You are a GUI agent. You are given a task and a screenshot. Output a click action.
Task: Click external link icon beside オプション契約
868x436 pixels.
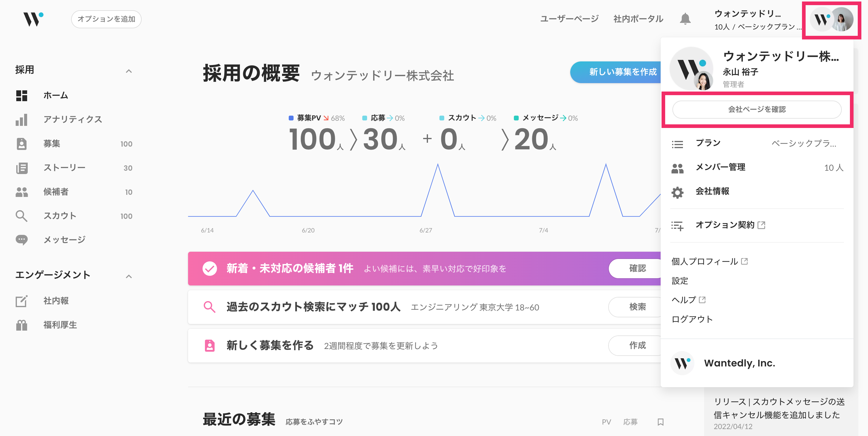point(761,225)
